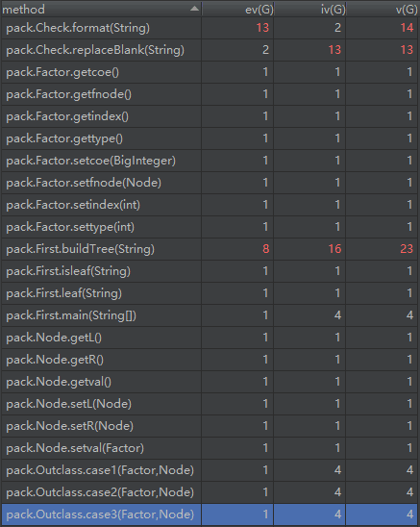Select row pack.Outclass.case1(Factor,Node)
The image size is (420, 527).
pos(210,470)
